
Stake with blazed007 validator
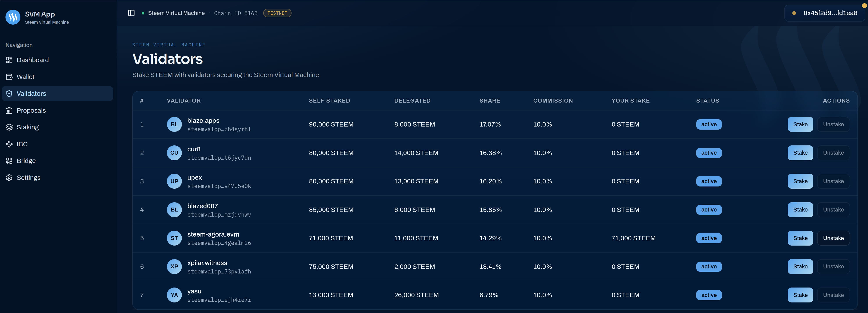[800, 210]
